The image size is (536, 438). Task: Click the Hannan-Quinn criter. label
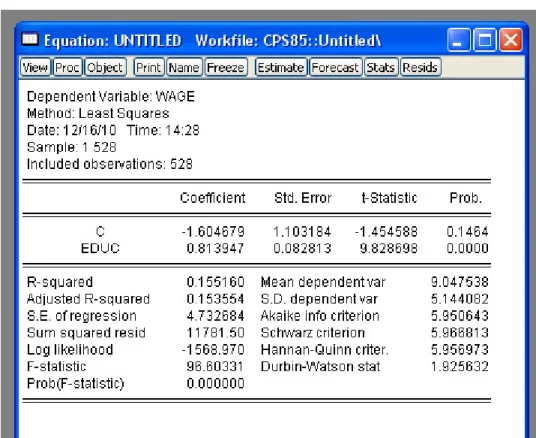point(324,349)
